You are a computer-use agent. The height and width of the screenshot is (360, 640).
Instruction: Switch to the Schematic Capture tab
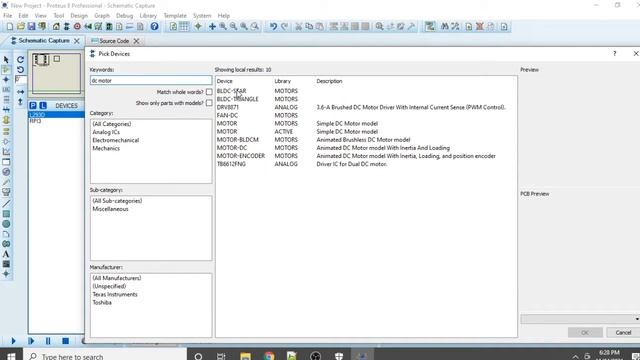44,41
